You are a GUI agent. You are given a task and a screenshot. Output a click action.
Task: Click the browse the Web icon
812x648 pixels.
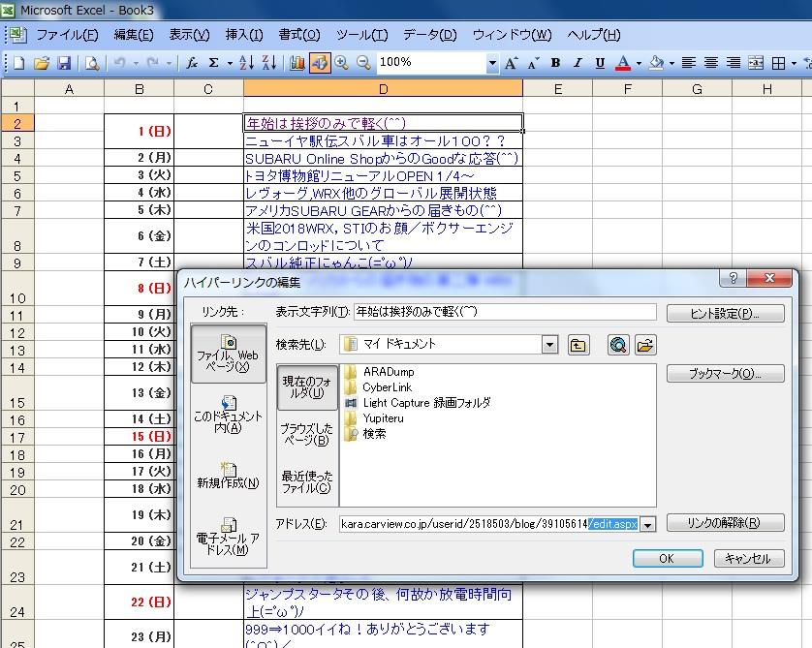618,345
